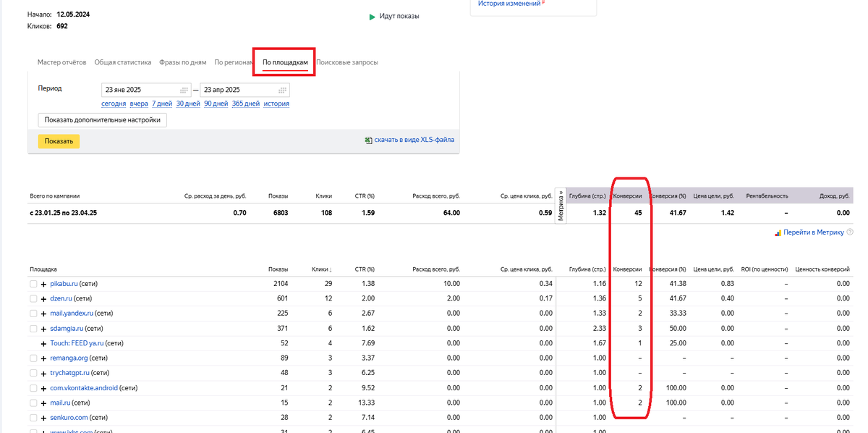Click the Metrika chart icon
The width and height of the screenshot is (868, 433).
[x=778, y=232]
